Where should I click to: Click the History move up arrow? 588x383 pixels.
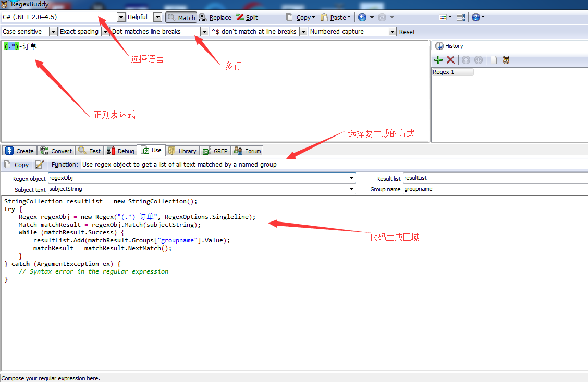tap(465, 60)
